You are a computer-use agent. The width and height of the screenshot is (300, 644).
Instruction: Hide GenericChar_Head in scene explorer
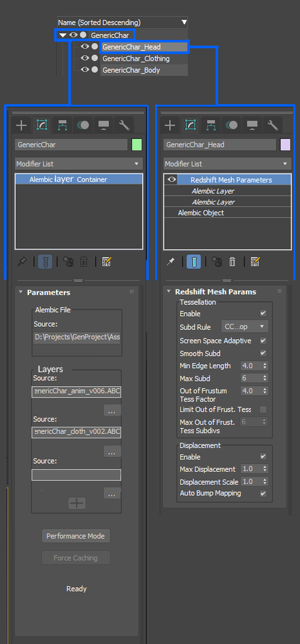tap(85, 47)
